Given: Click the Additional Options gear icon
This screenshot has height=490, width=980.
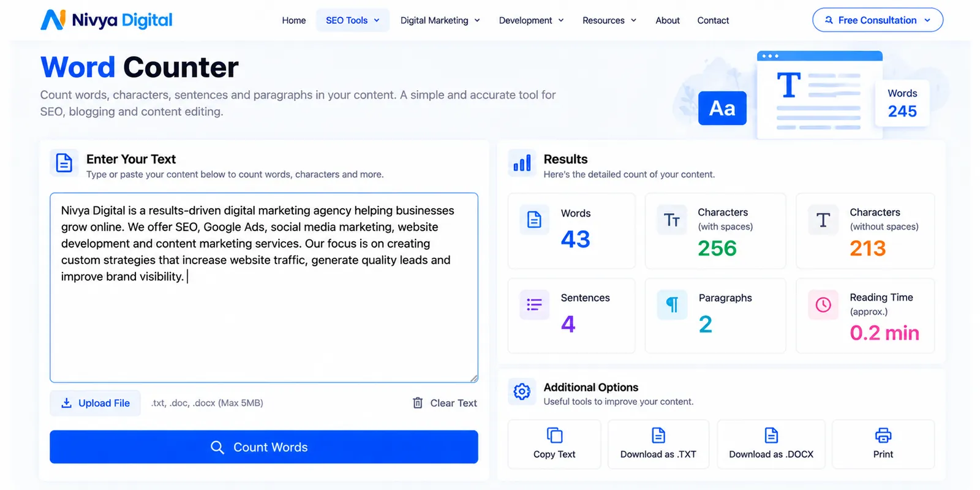Looking at the screenshot, I should pos(522,391).
